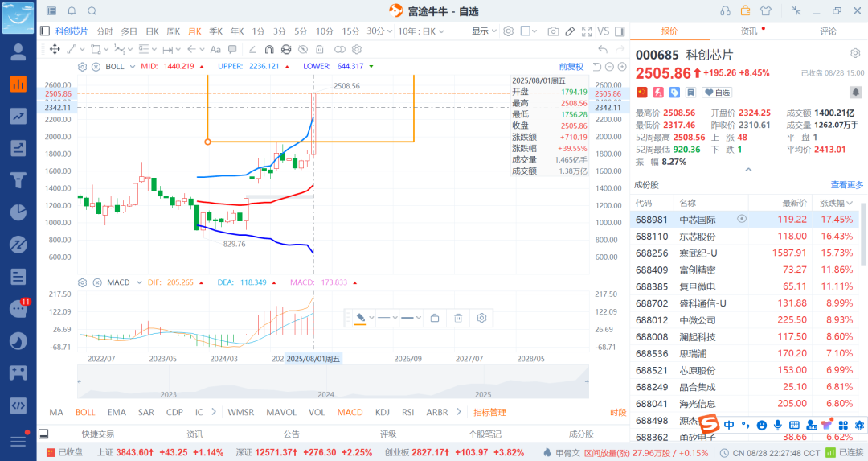Open the account profile in the left sidebar

tap(18, 51)
